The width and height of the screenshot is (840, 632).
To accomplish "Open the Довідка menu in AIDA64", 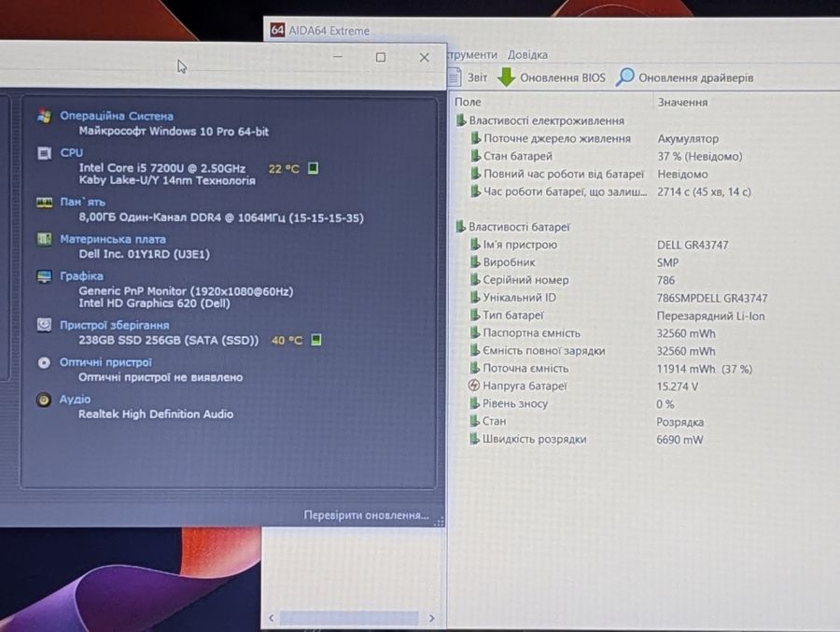I will tap(527, 55).
